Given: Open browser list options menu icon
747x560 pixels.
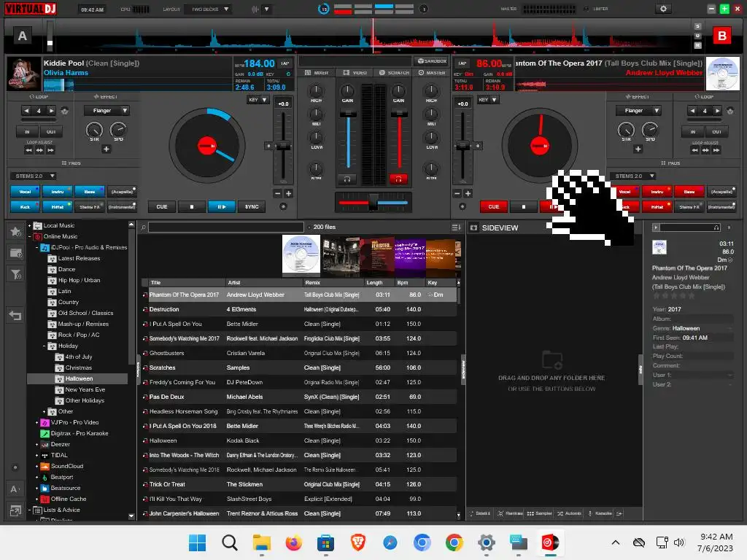Looking at the screenshot, I should pyautogui.click(x=456, y=227).
